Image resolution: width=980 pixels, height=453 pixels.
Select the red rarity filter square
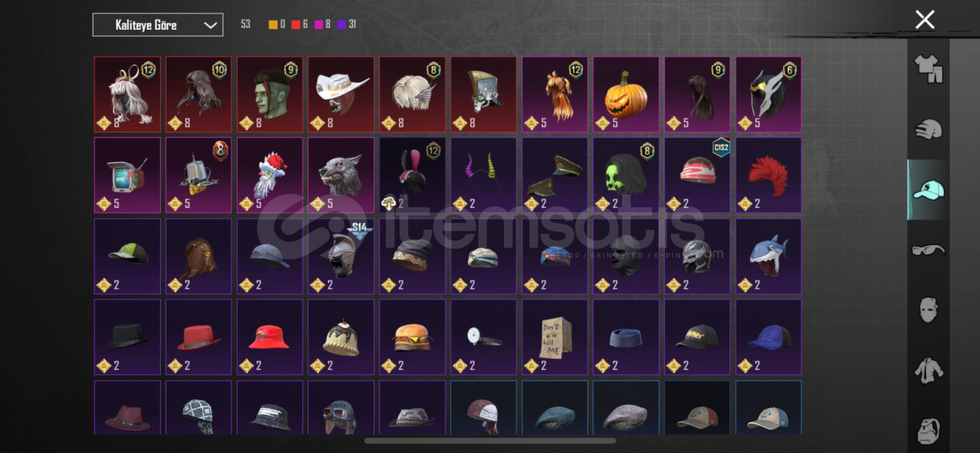tap(296, 25)
